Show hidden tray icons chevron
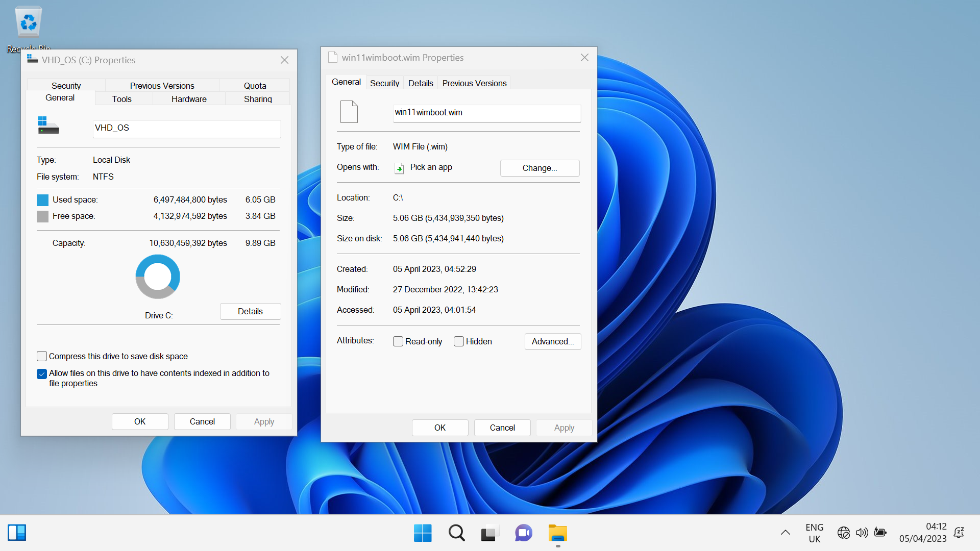 (x=786, y=533)
